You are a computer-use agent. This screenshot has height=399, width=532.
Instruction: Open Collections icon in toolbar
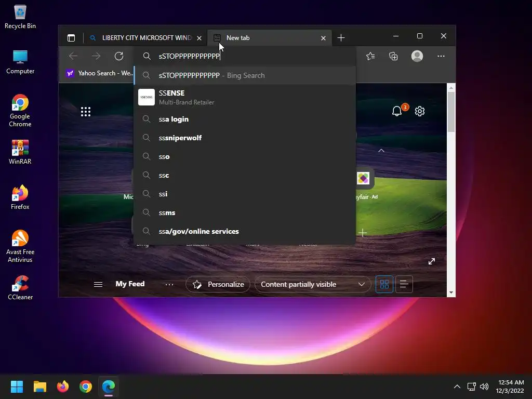pos(393,56)
